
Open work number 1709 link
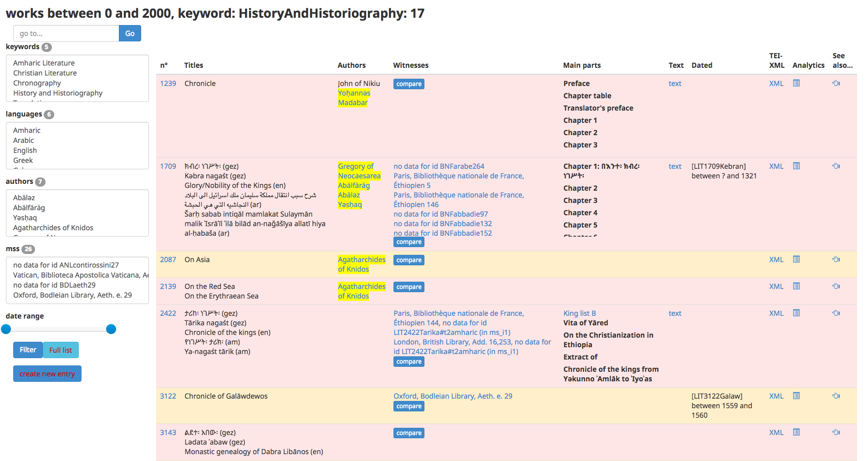pyautogui.click(x=168, y=166)
